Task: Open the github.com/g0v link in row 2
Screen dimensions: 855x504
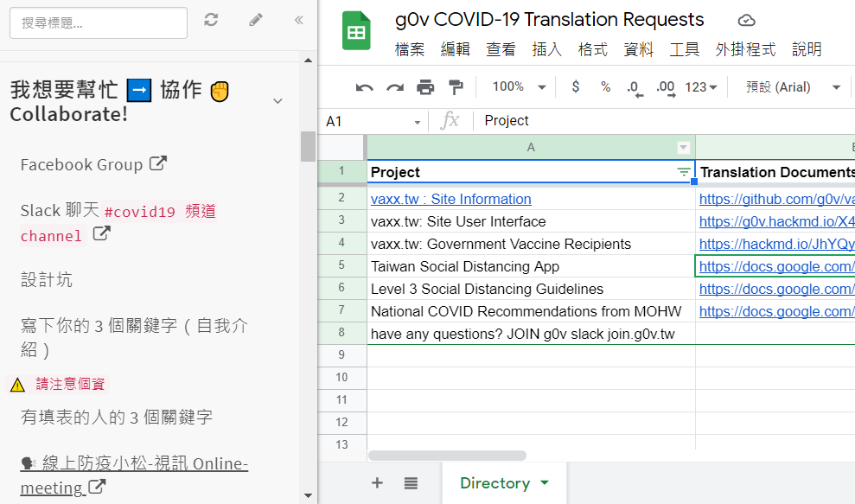Action: coord(776,199)
